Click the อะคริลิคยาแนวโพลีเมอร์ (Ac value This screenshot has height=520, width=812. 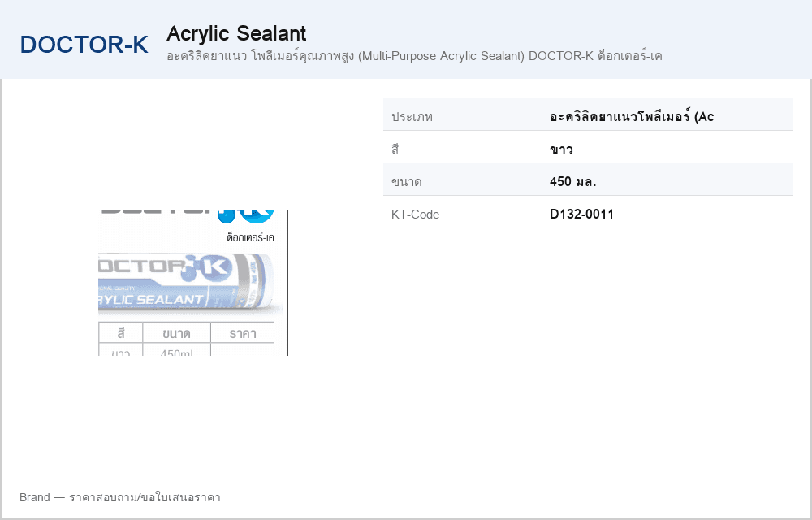pyautogui.click(x=632, y=116)
